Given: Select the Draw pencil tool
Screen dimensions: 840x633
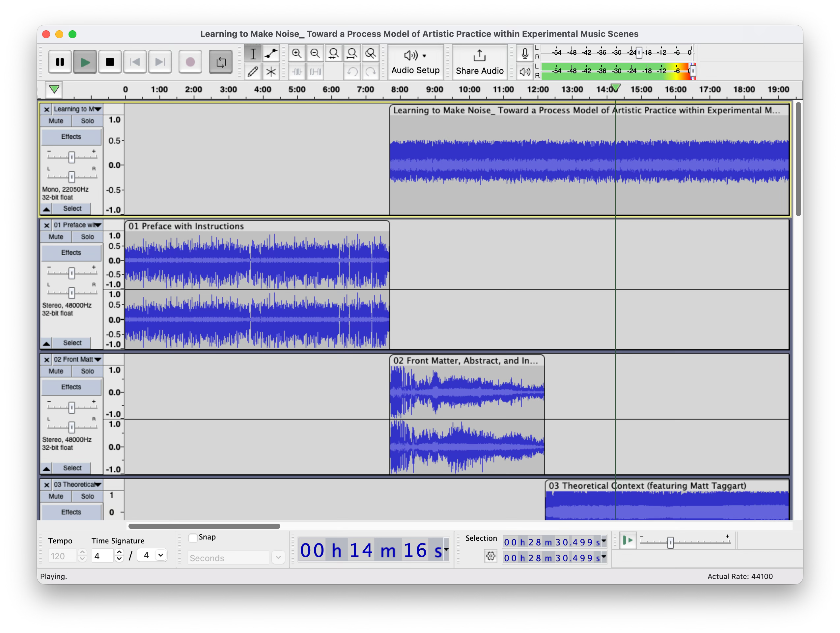Looking at the screenshot, I should point(253,72).
